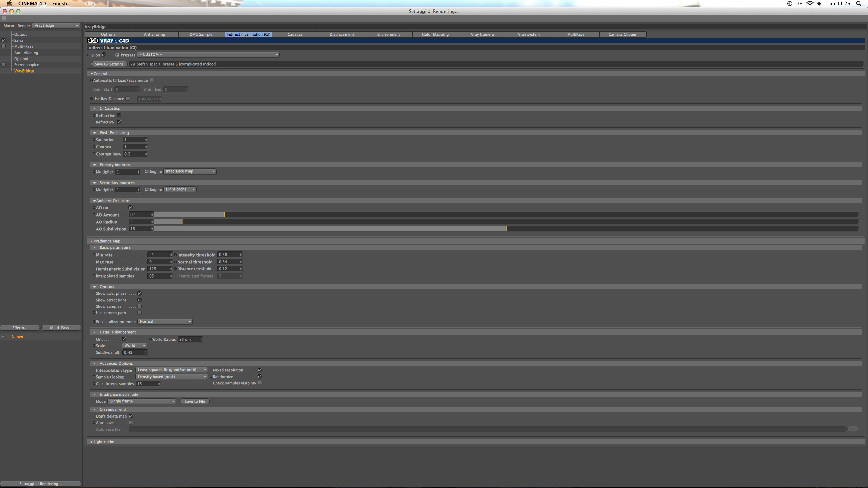Open Spotlight search magnifier icon
Viewport: 868px width, 488px height.
tap(859, 4)
